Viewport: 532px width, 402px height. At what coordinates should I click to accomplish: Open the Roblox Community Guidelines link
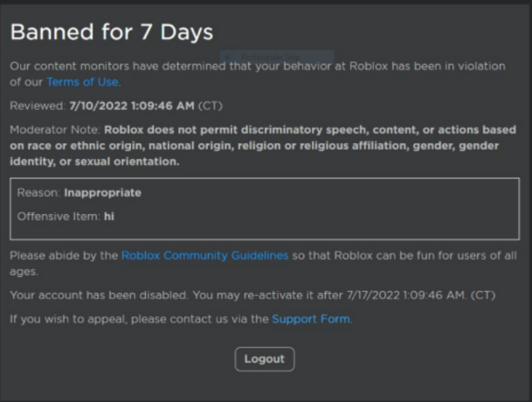click(204, 255)
